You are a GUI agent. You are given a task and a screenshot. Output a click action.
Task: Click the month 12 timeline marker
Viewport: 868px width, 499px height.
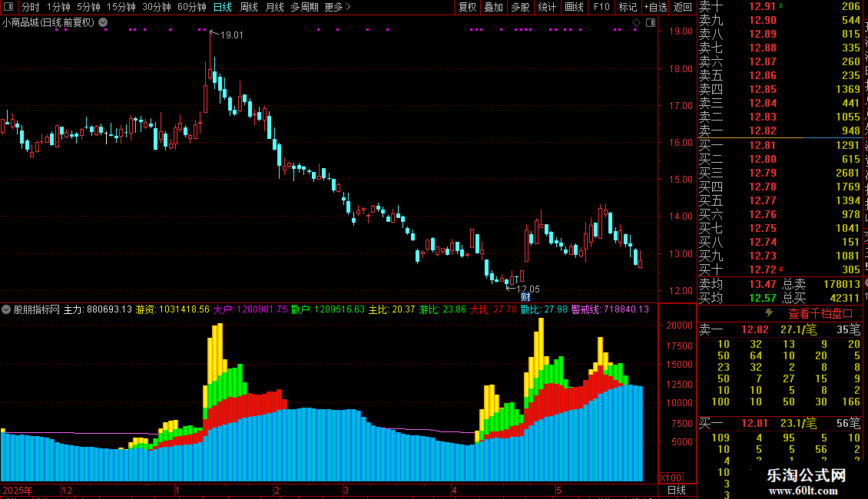(x=66, y=490)
